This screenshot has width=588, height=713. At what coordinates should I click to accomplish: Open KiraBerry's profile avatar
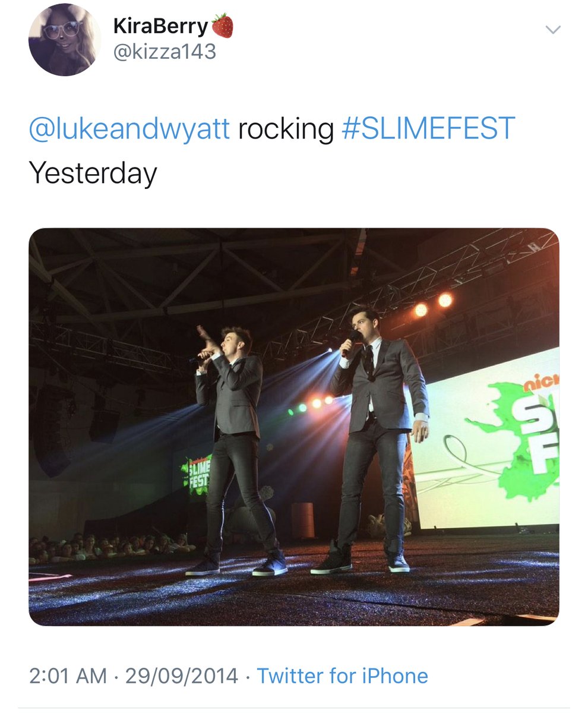pos(64,40)
